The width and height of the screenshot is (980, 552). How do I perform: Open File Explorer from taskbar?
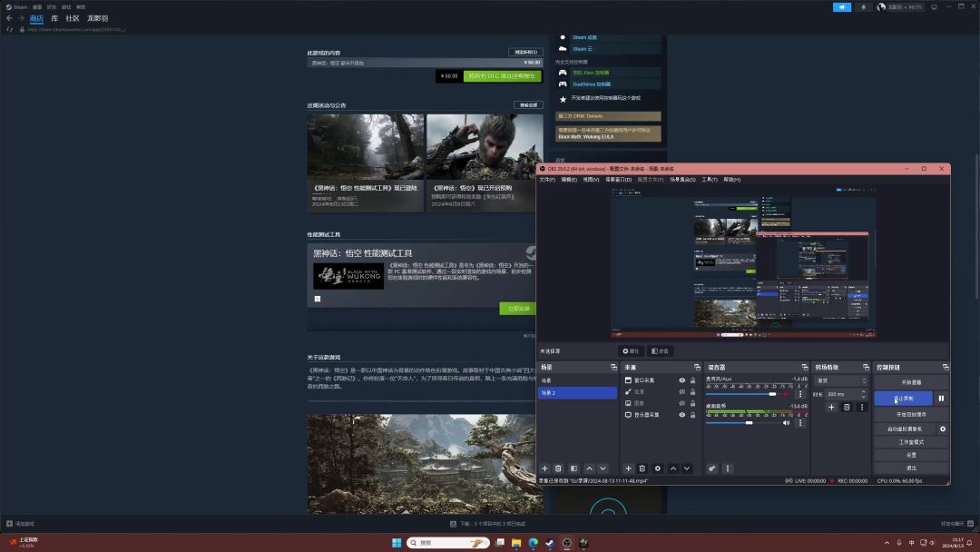coord(516,543)
